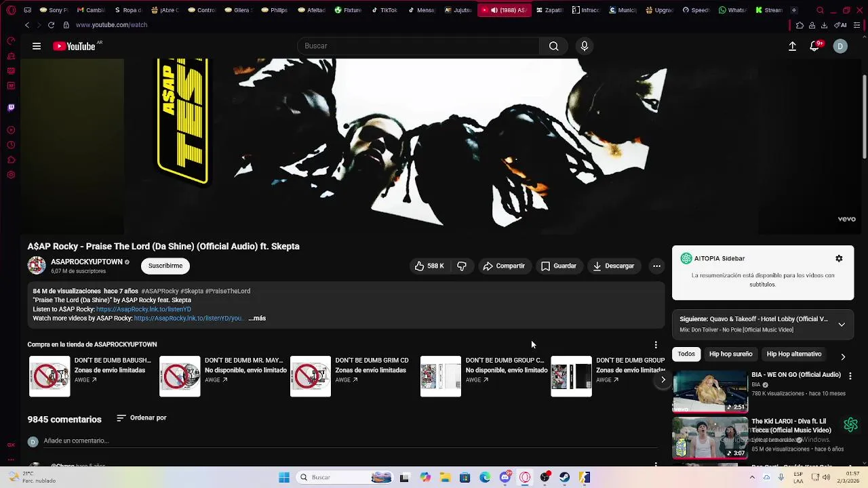Switch to the TikTok browser tab
868x488 pixels.
tap(385, 10)
